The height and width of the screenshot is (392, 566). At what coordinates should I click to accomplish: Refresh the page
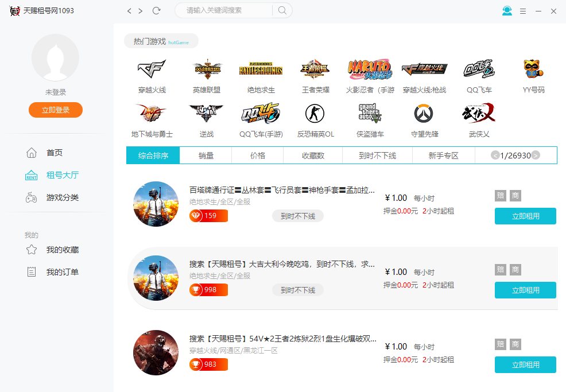156,10
